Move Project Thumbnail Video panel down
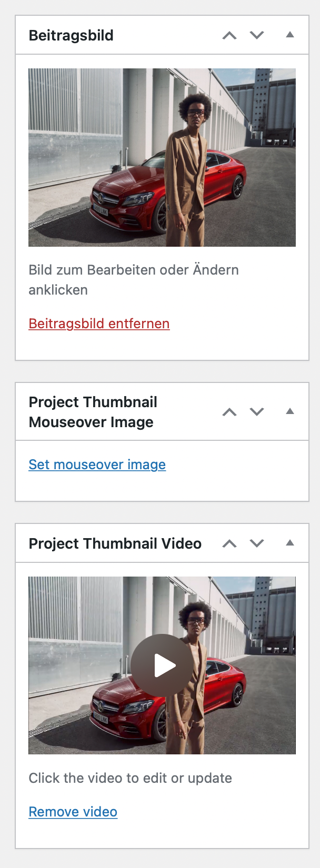 pos(257,543)
